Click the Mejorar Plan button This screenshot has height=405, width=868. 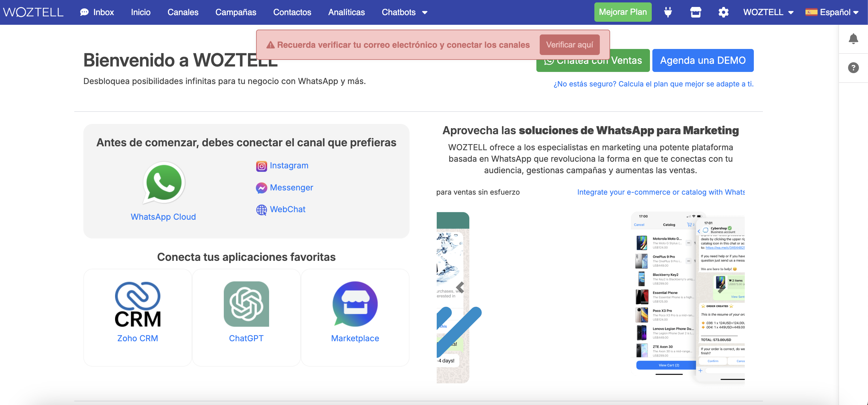pos(623,12)
